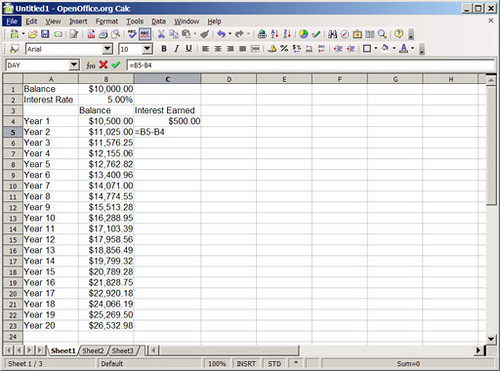
Task: Accept the formula with green checkmark
Action: click(116, 65)
